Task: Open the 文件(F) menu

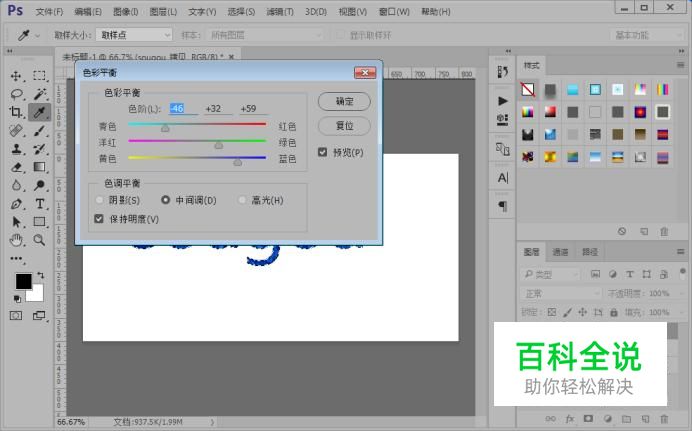Action: click(49, 12)
